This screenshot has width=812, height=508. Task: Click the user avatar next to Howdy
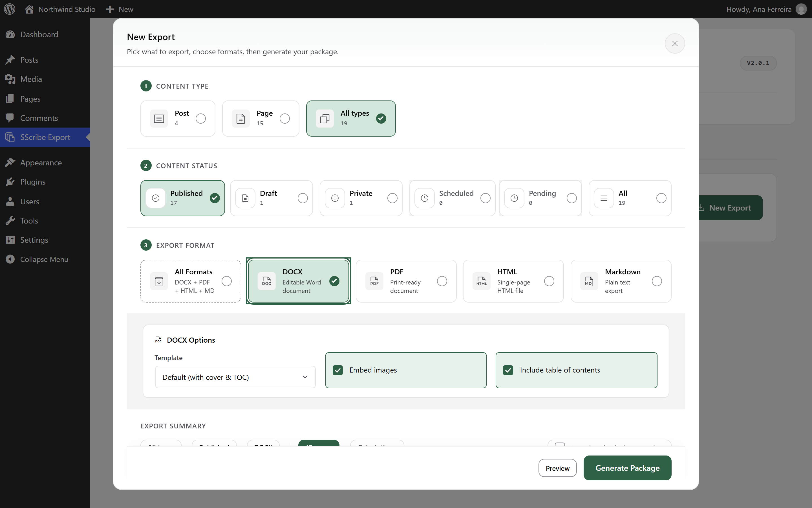point(801,9)
